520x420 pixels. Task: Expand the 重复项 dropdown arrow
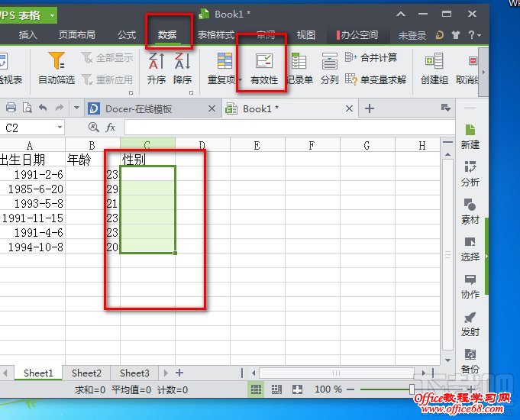(240, 80)
